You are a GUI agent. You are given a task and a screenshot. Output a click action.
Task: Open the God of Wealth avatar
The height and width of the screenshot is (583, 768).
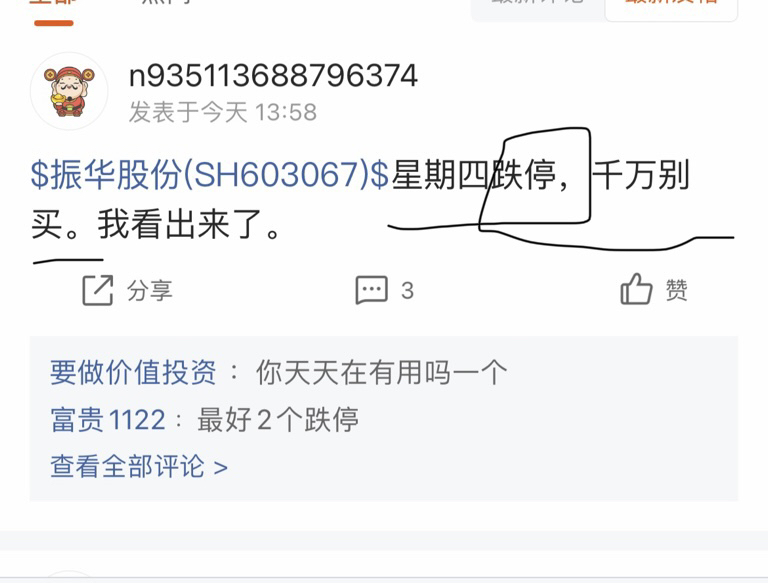69,92
